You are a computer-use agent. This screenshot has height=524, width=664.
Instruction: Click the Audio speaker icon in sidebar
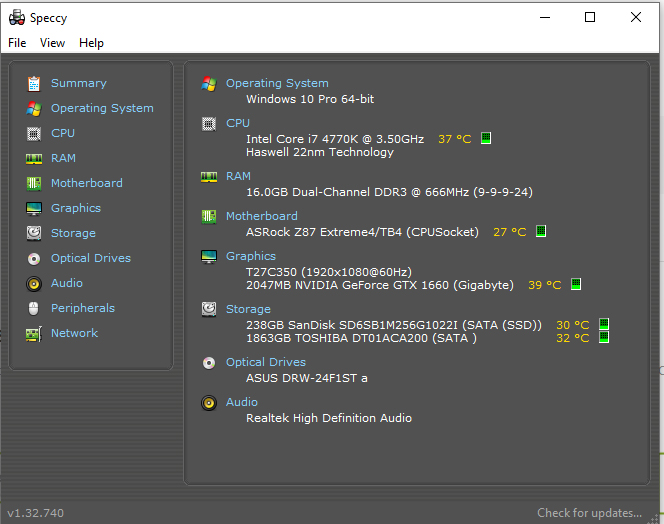[34, 283]
